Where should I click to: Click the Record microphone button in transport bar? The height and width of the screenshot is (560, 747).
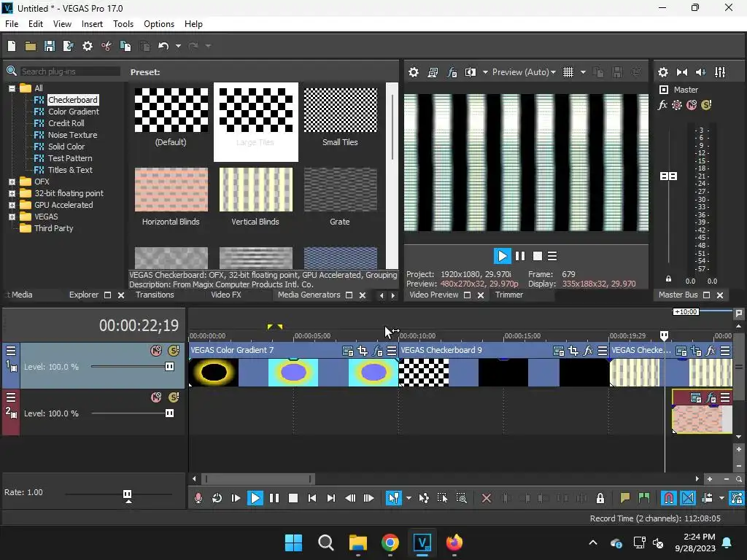click(198, 498)
